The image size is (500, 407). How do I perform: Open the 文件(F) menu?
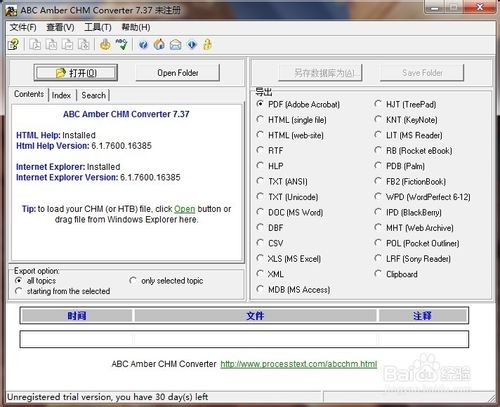tap(23, 27)
